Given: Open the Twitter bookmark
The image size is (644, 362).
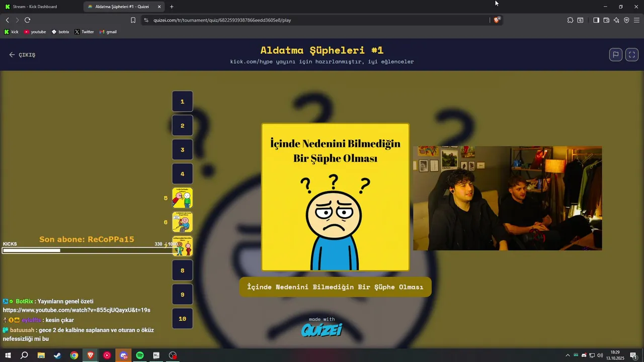Looking at the screenshot, I should (84, 32).
